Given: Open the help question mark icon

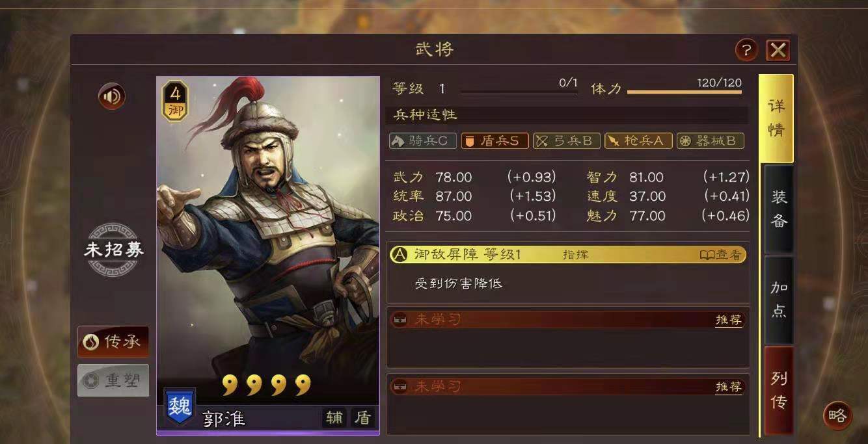Looking at the screenshot, I should [746, 50].
